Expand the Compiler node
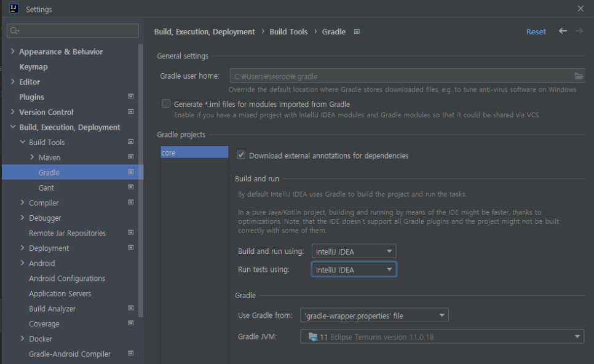 [x=22, y=202]
